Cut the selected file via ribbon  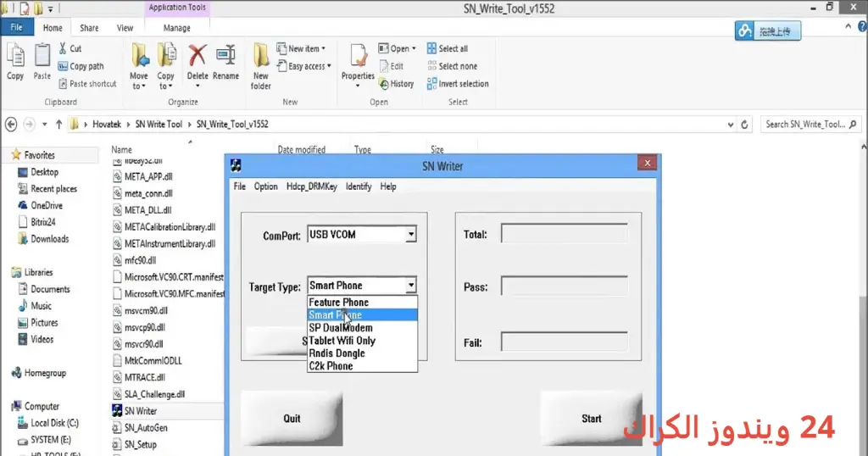[x=70, y=48]
